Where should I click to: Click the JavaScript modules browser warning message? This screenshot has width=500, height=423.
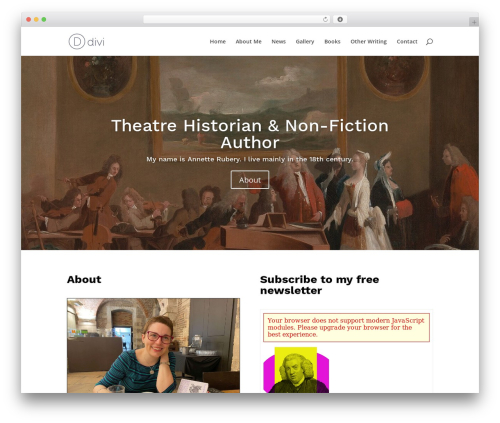(x=346, y=327)
